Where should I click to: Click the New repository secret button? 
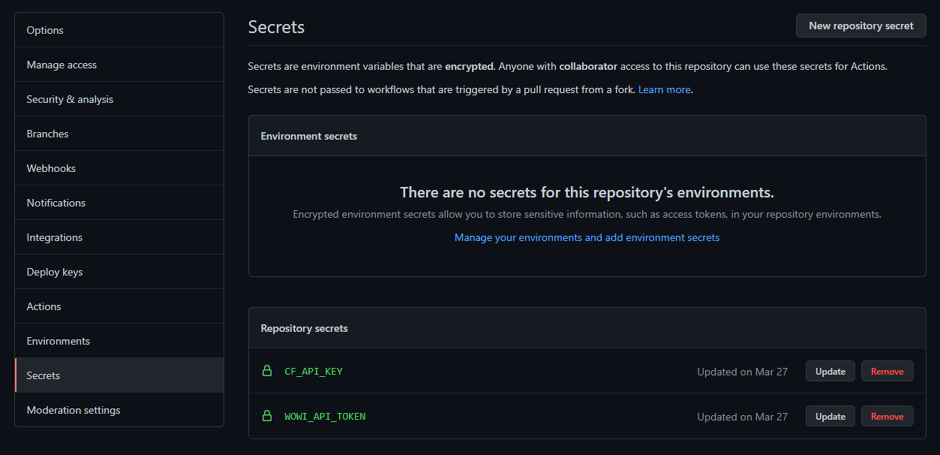tap(861, 26)
